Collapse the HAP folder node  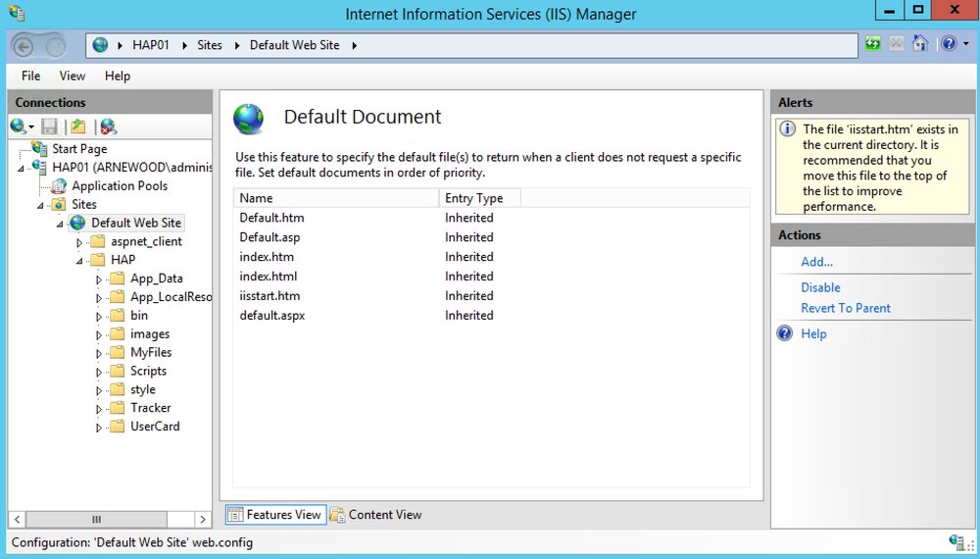tap(79, 261)
